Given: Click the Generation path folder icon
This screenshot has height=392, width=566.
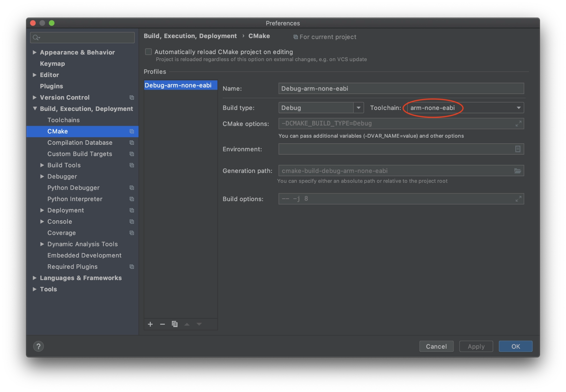Looking at the screenshot, I should [x=518, y=171].
